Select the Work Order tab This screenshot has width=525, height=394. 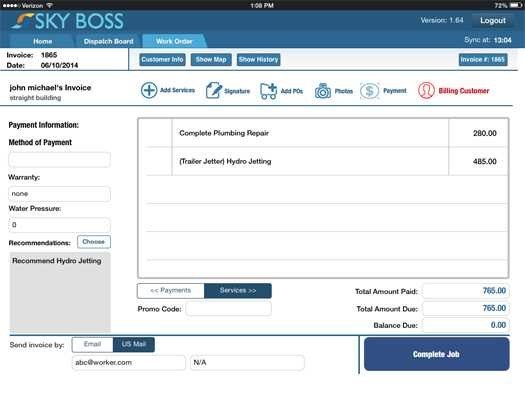(x=174, y=41)
